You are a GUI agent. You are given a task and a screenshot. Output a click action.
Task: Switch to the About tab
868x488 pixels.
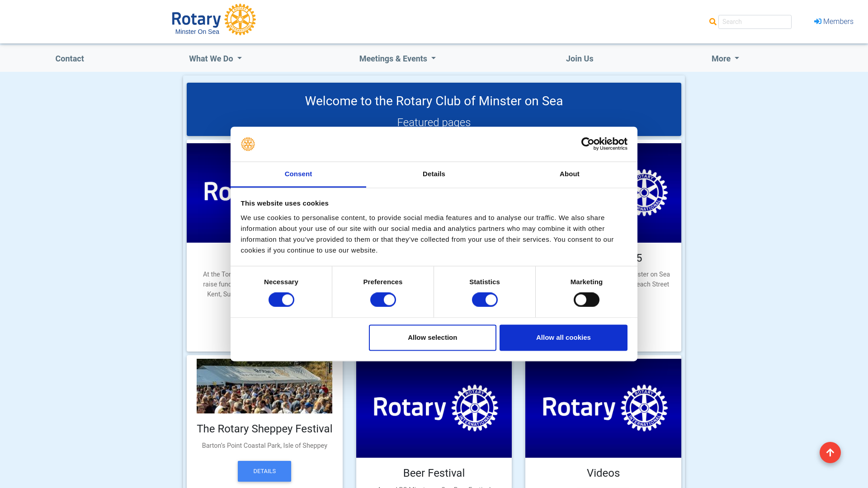tap(570, 174)
